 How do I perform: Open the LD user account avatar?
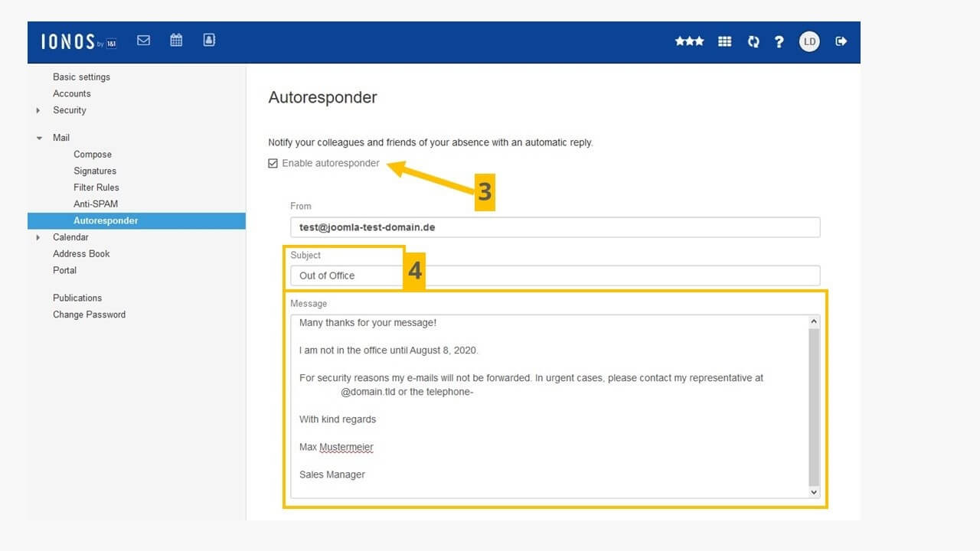pyautogui.click(x=809, y=41)
